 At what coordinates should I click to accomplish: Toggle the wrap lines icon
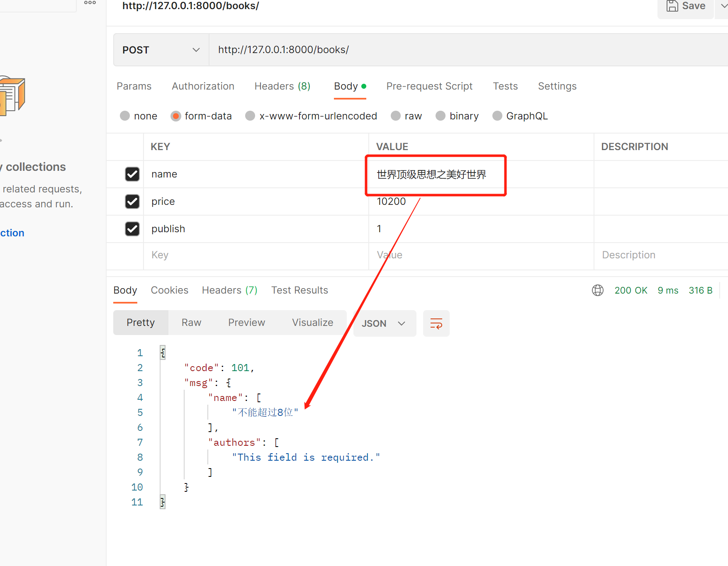pyautogui.click(x=436, y=323)
